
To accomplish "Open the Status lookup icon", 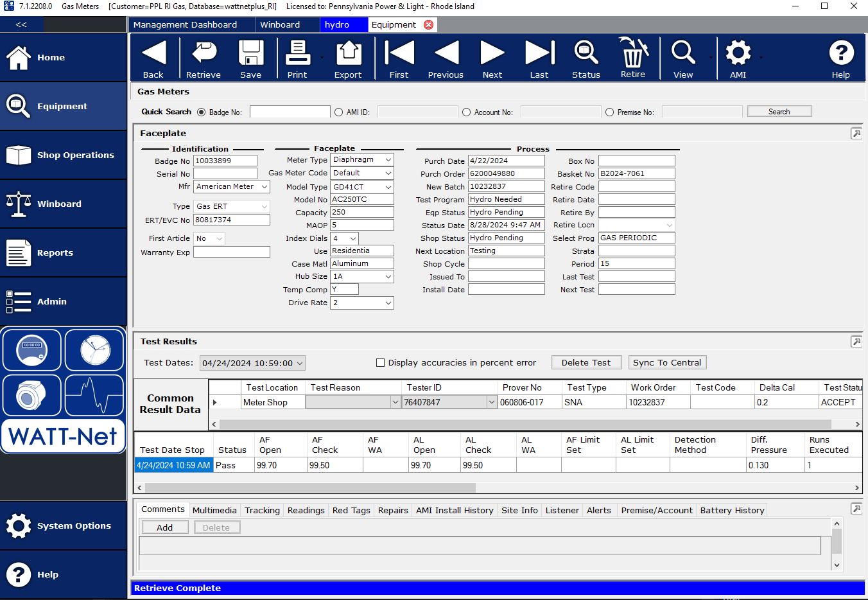I will pyautogui.click(x=586, y=58).
